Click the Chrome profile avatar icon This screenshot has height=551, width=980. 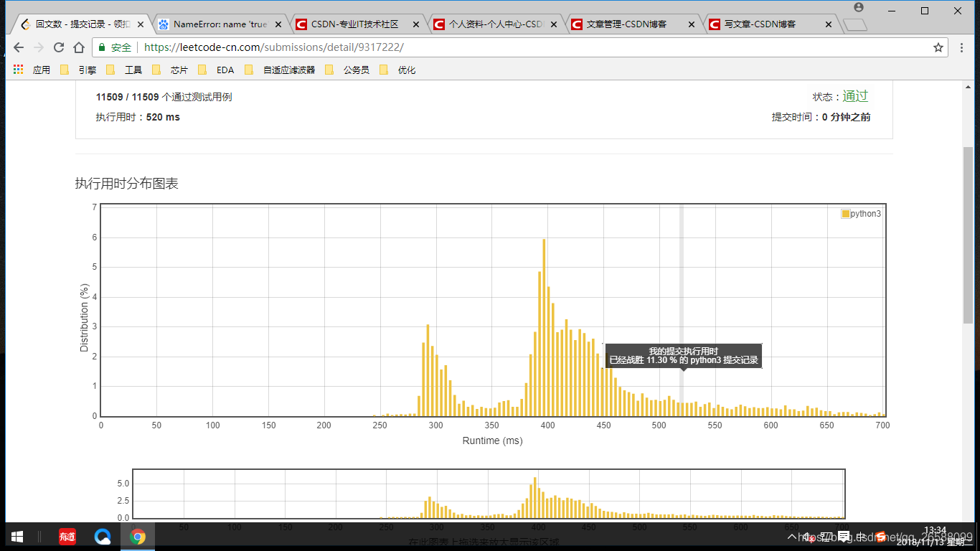[x=859, y=7]
